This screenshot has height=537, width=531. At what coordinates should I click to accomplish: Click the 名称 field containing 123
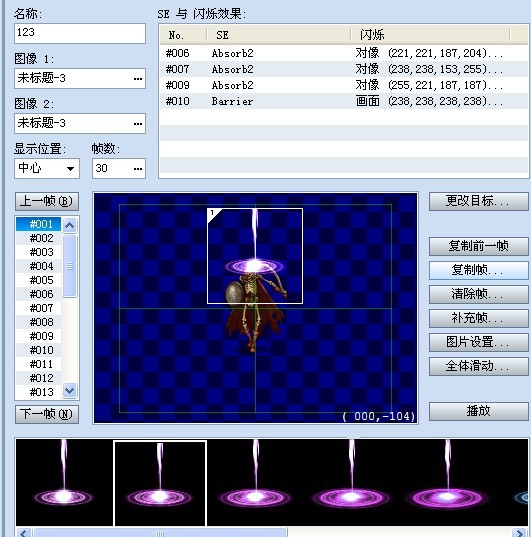tap(80, 33)
